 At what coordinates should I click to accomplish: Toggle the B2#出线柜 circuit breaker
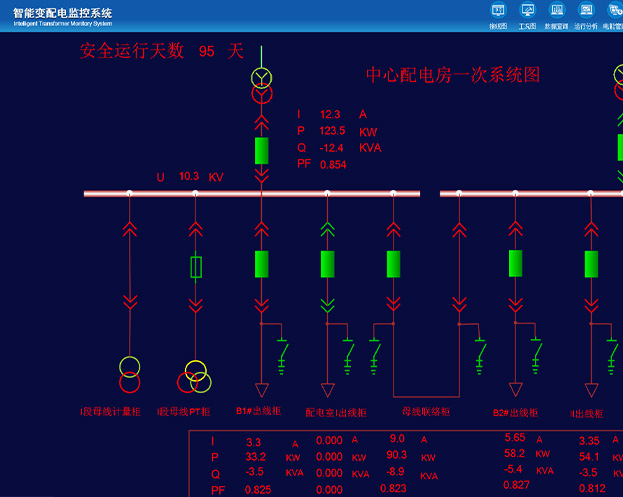(515, 263)
